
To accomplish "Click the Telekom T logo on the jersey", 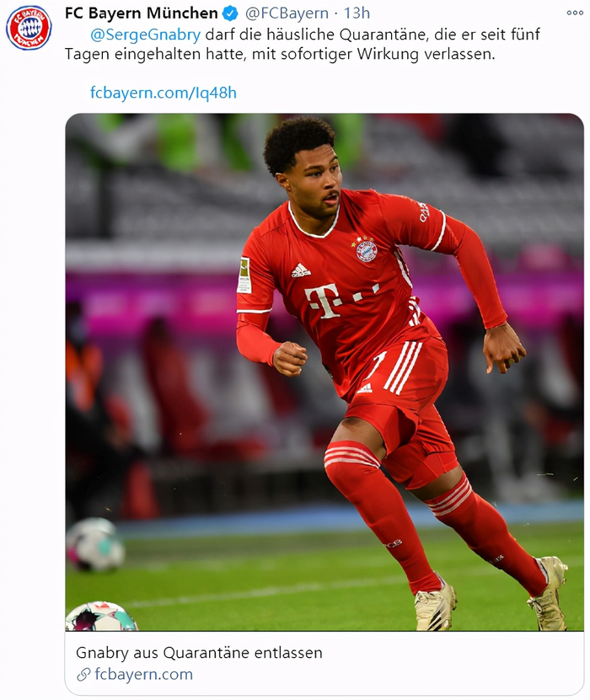I will [x=324, y=302].
